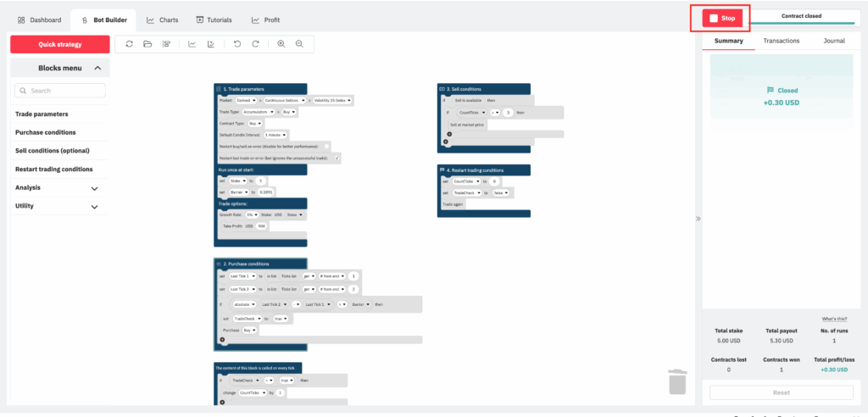Click the icon beside '2. Purchase conditions' header
This screenshot has height=417, width=868.
(219, 264)
